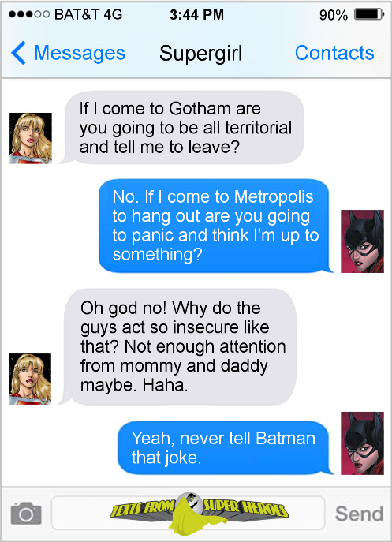Tap the back chevron next to Messages
The height and width of the screenshot is (542, 392).
(18, 53)
